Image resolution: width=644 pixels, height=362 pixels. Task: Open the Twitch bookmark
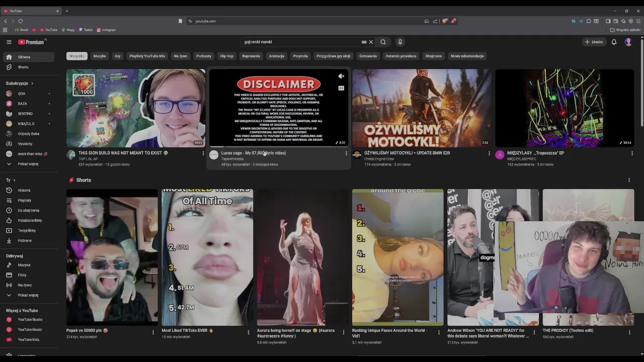pos(86,30)
